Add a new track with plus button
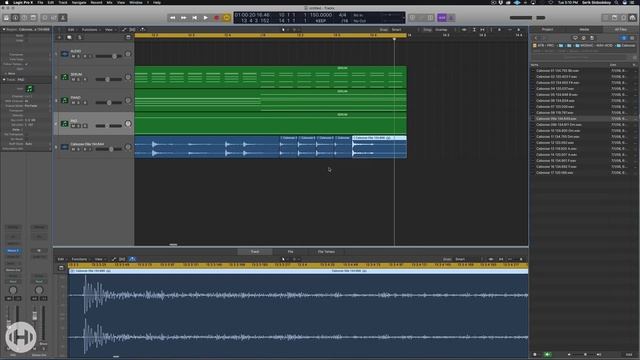The image size is (640, 360). coord(59,38)
